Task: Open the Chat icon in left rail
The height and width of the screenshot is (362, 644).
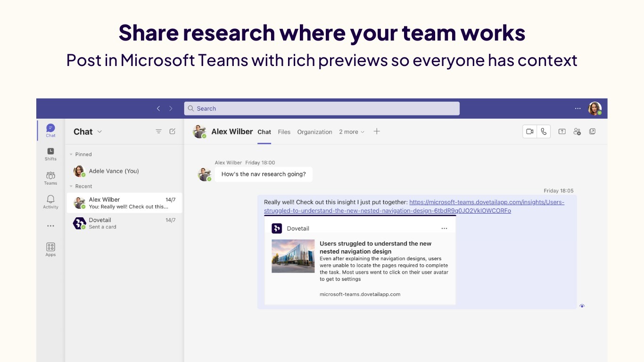Action: [x=50, y=130]
